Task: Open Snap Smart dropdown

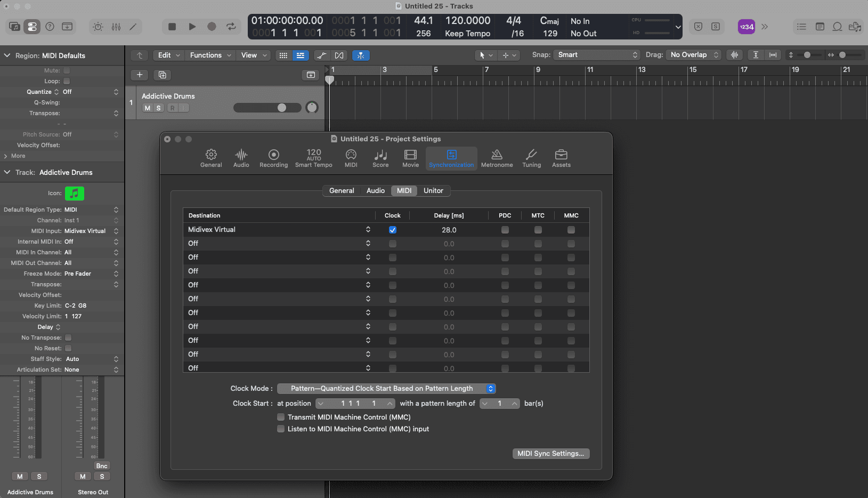Action: point(596,55)
